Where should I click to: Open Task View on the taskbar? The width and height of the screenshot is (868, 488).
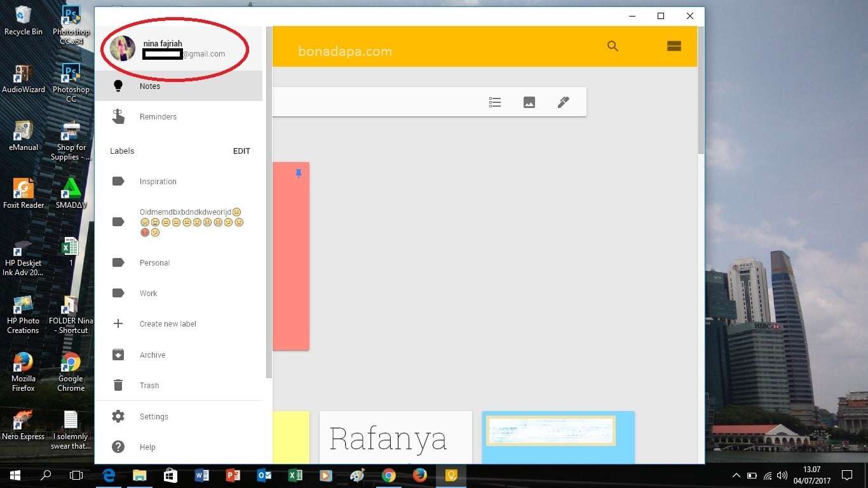click(x=76, y=475)
